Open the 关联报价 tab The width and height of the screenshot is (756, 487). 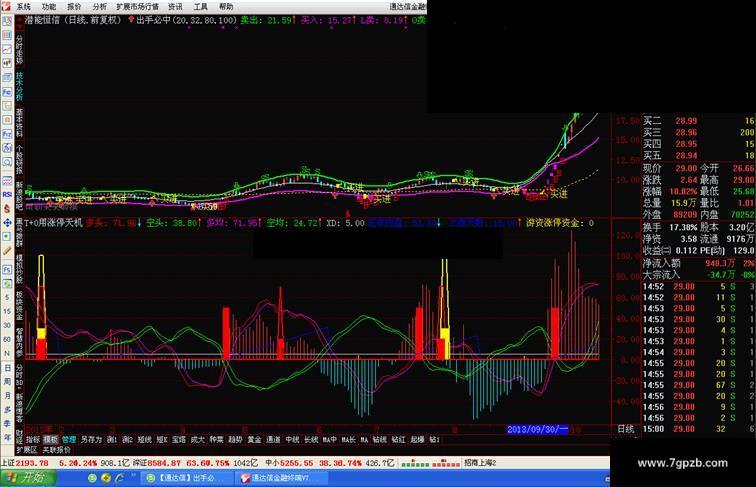[x=56, y=450]
